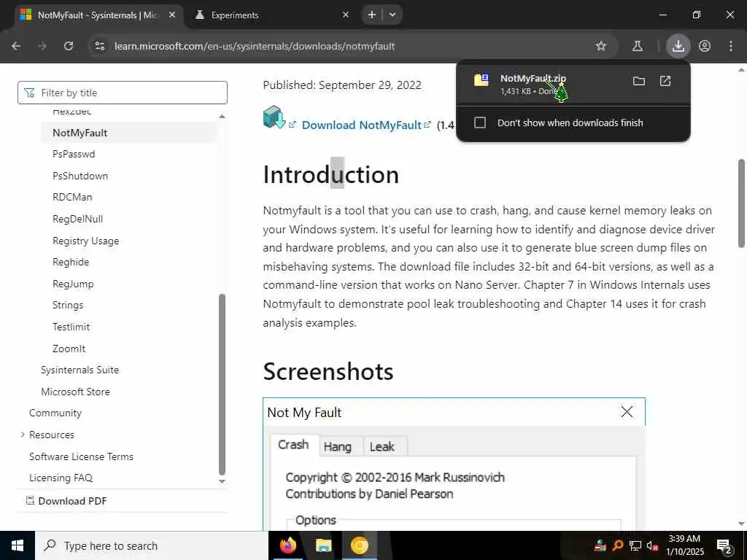Click the screenshot's Hang tab
The height and width of the screenshot is (560, 747).
337,447
